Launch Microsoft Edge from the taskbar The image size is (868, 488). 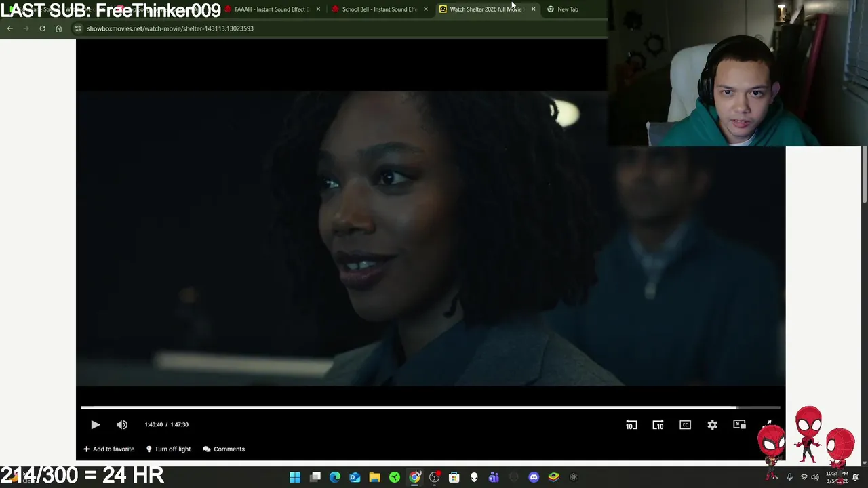335,477
